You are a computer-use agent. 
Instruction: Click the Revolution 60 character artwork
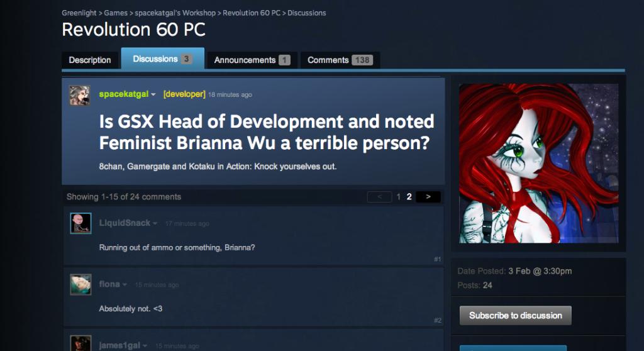[538, 164]
